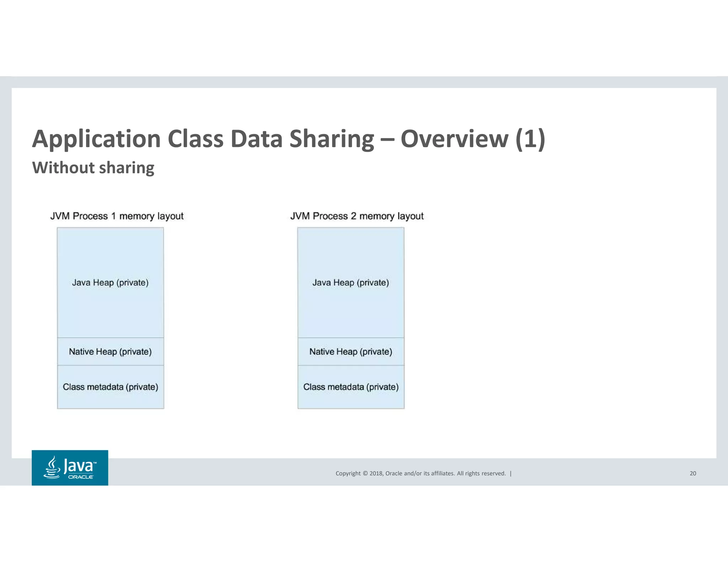Click the Java coffee cup icon in logo
Screen dimensions: 728x562
(x=52, y=468)
